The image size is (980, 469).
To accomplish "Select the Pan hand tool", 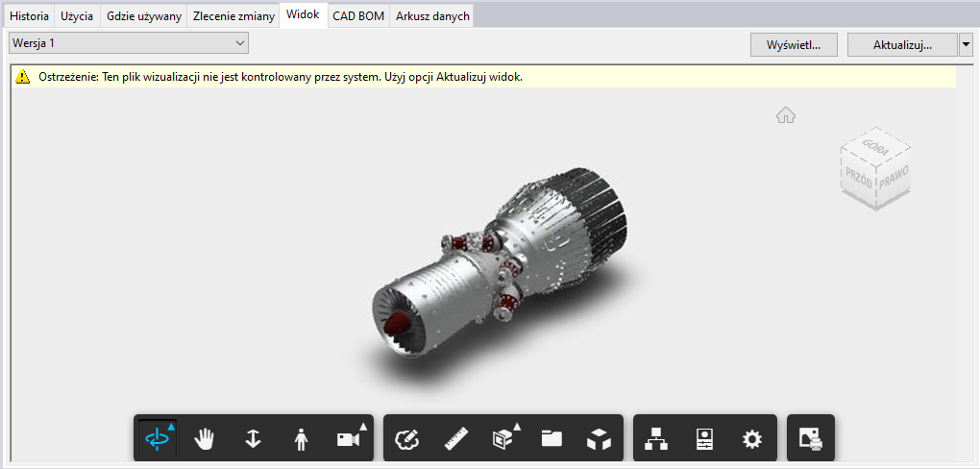I will 205,439.
